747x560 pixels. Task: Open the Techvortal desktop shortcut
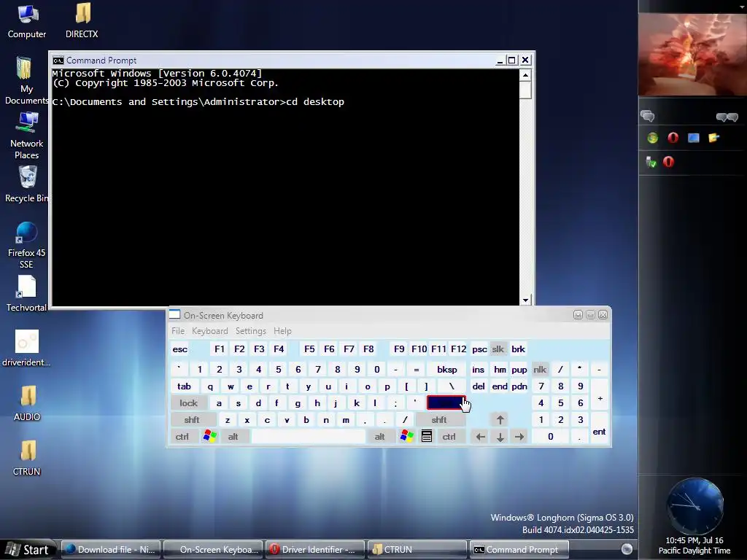point(27,294)
